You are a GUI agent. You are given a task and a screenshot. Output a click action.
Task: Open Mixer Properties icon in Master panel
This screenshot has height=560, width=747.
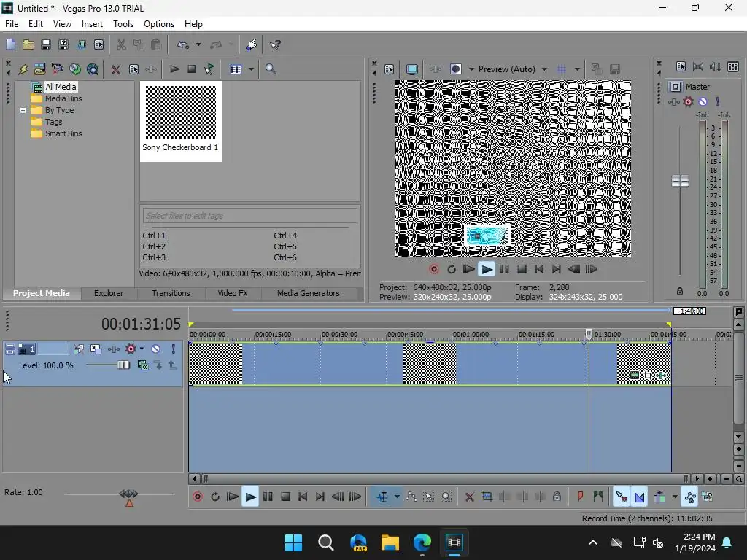point(681,66)
